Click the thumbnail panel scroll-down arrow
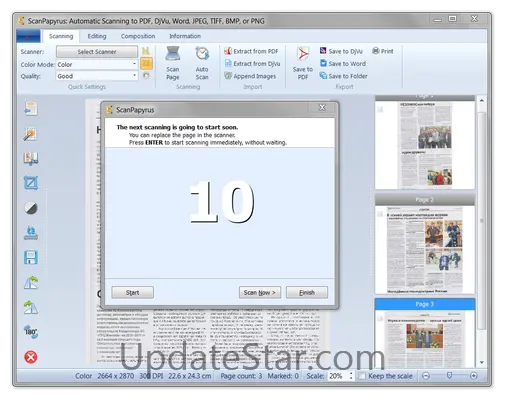Image resolution: width=505 pixels, height=400 pixels. pos(482,362)
